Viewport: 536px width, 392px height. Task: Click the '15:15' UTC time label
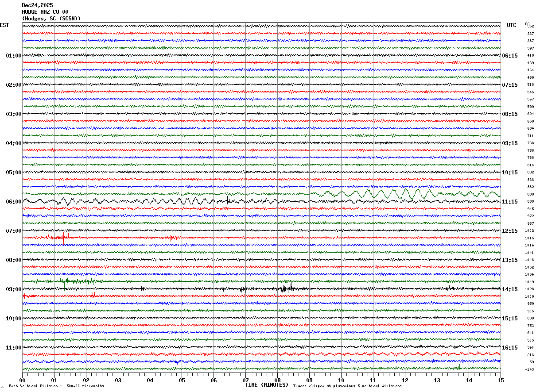point(510,319)
